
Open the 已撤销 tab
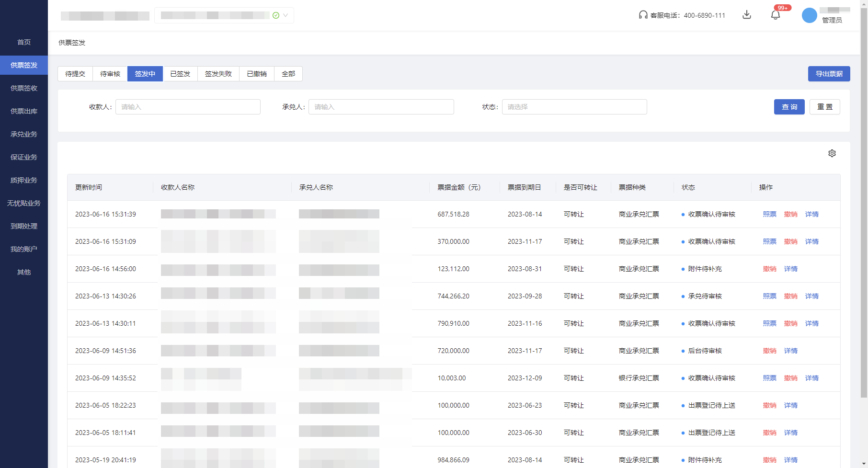[x=257, y=74]
